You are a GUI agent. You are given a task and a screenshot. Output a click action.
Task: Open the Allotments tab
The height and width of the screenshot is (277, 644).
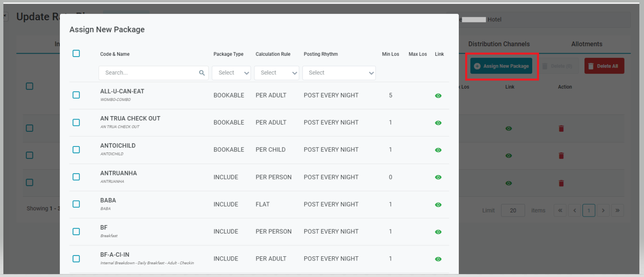(587, 44)
